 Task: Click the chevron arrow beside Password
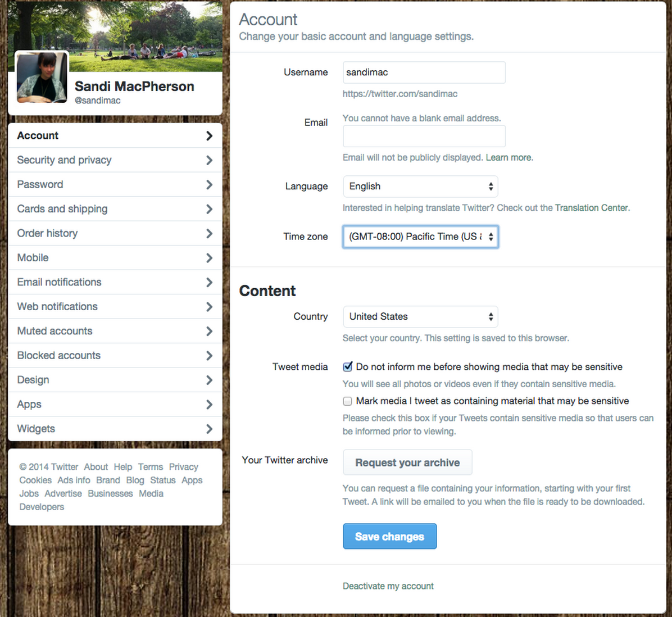pyautogui.click(x=209, y=185)
